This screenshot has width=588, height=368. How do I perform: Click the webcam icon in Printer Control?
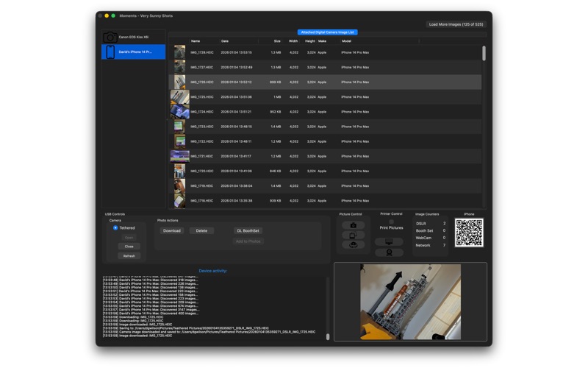pyautogui.click(x=390, y=252)
